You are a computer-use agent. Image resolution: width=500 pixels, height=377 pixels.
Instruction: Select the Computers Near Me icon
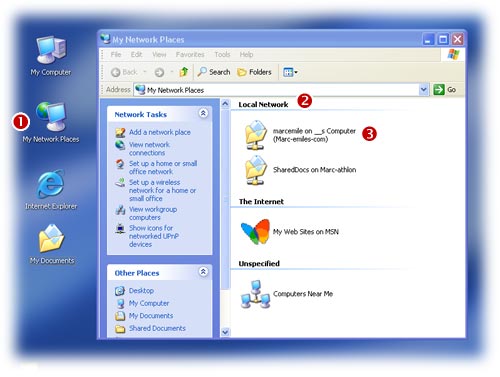[x=255, y=294]
